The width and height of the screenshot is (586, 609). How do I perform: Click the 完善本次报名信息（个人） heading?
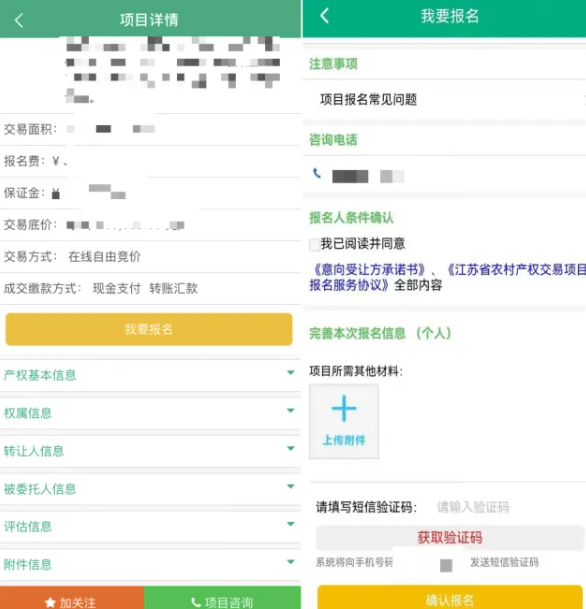click(x=380, y=333)
